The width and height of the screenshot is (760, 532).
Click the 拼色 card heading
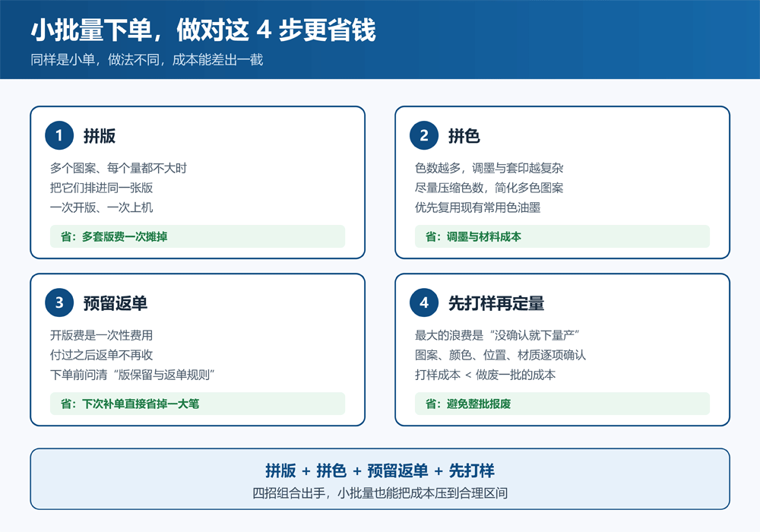click(464, 136)
